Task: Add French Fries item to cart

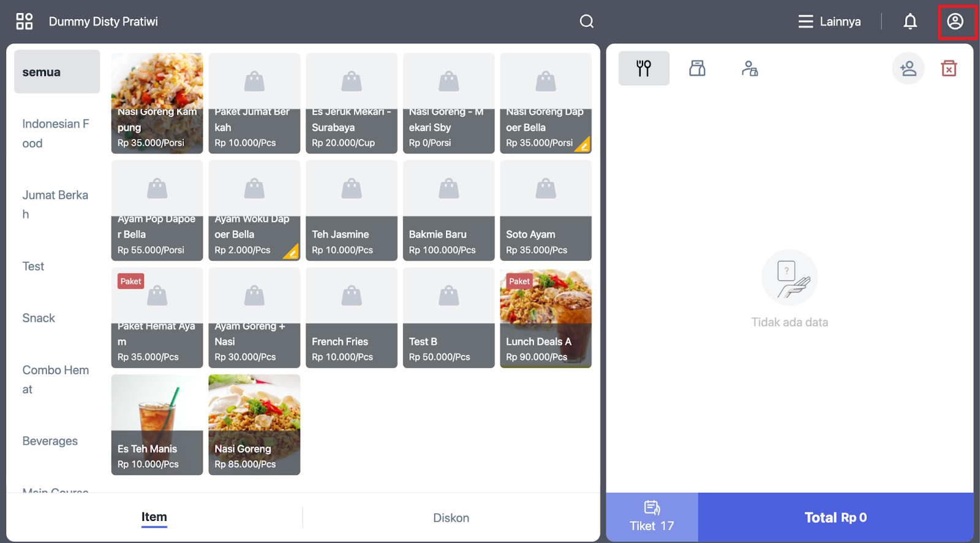Action: (x=351, y=318)
